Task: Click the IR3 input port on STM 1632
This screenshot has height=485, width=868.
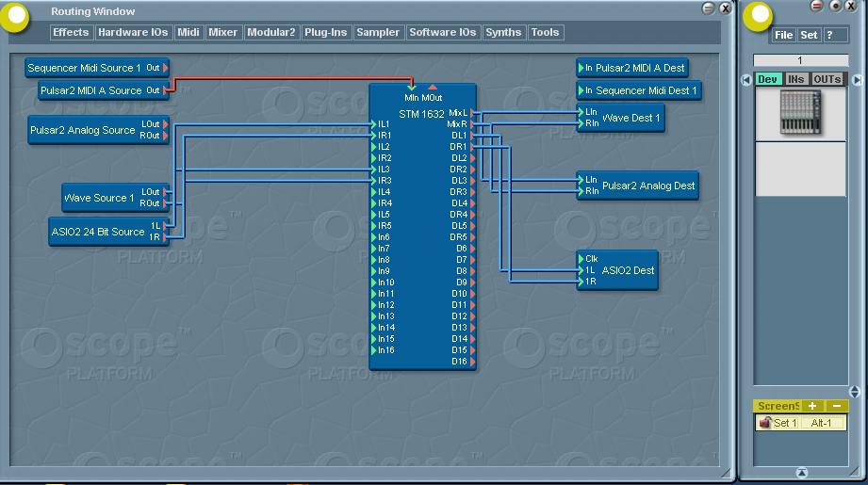Action: pos(373,180)
